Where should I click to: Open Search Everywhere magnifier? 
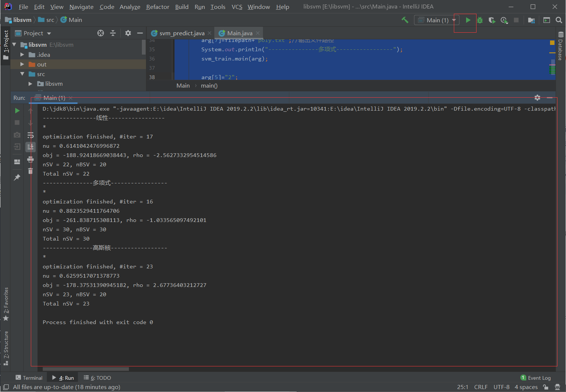tap(559, 20)
